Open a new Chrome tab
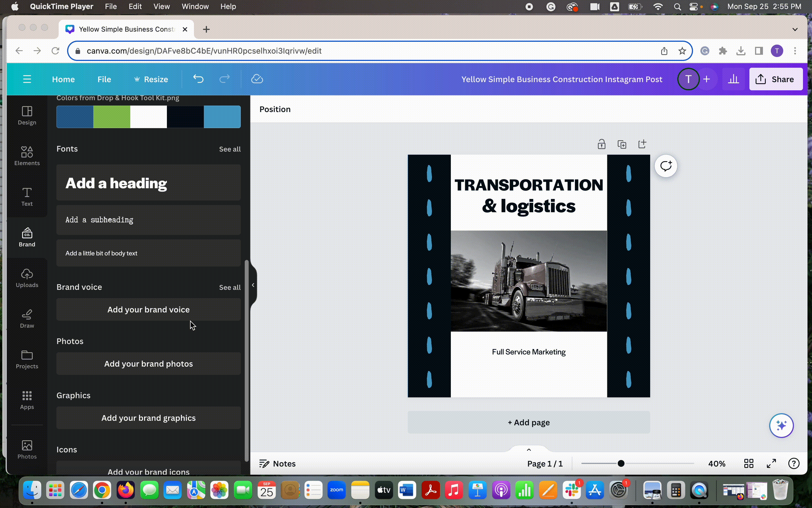The image size is (812, 508). pos(206,29)
